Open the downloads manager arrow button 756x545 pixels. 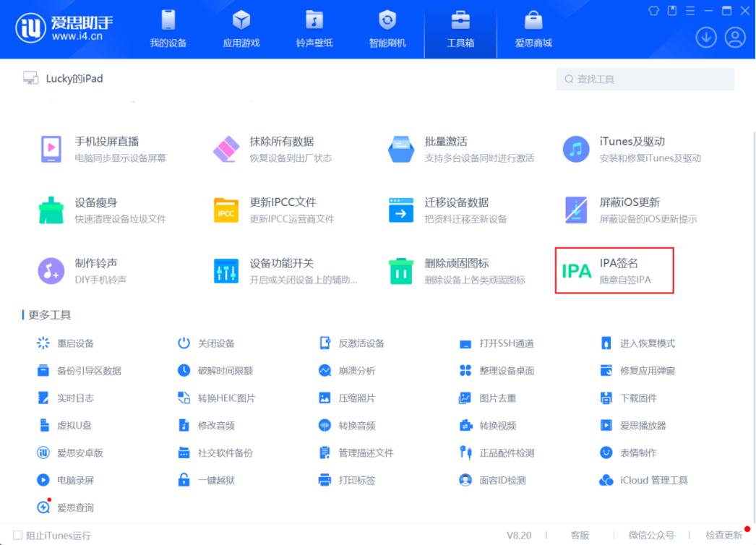pos(706,38)
